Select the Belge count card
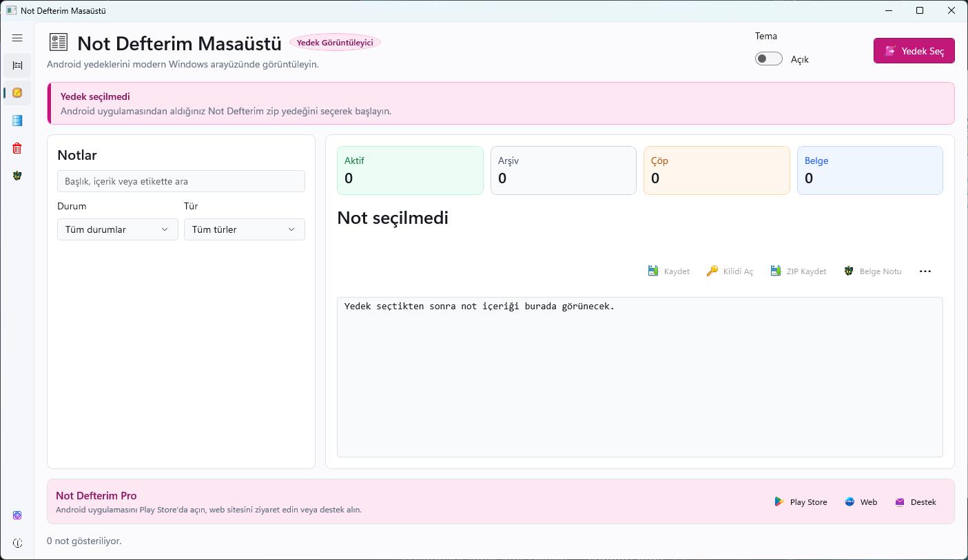Image resolution: width=968 pixels, height=560 pixels. click(870, 170)
